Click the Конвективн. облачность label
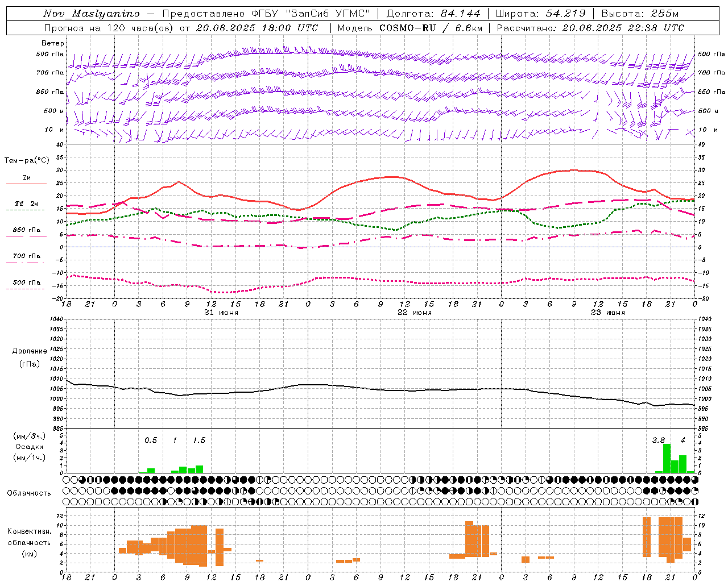The height and width of the screenshot is (582, 728). click(x=29, y=537)
